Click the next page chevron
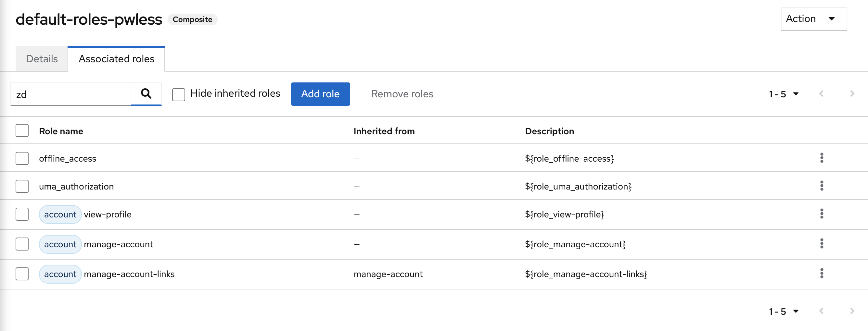The width and height of the screenshot is (868, 331). click(852, 93)
